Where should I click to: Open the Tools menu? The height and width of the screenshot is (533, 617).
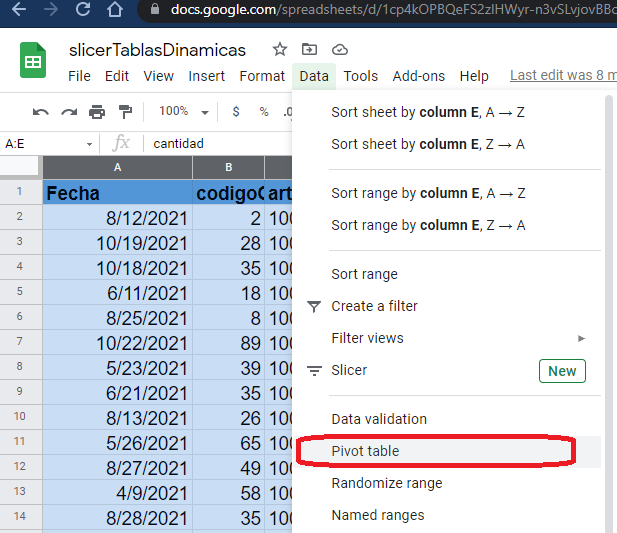coord(360,76)
